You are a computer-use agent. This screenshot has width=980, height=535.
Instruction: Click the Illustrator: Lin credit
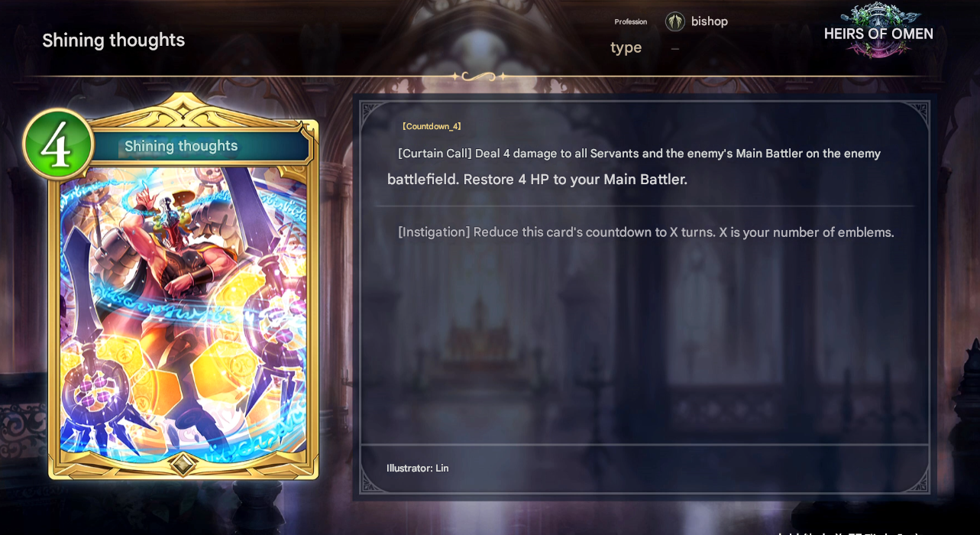click(418, 468)
